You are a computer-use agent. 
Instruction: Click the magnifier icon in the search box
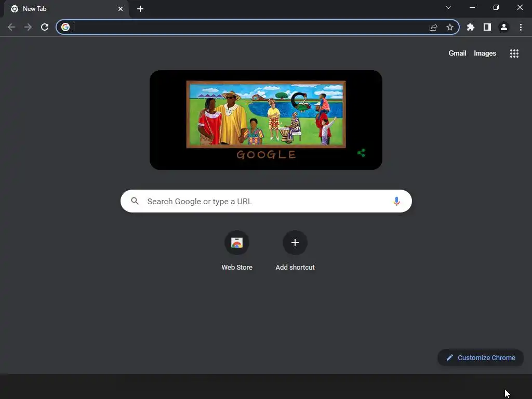pos(135,201)
